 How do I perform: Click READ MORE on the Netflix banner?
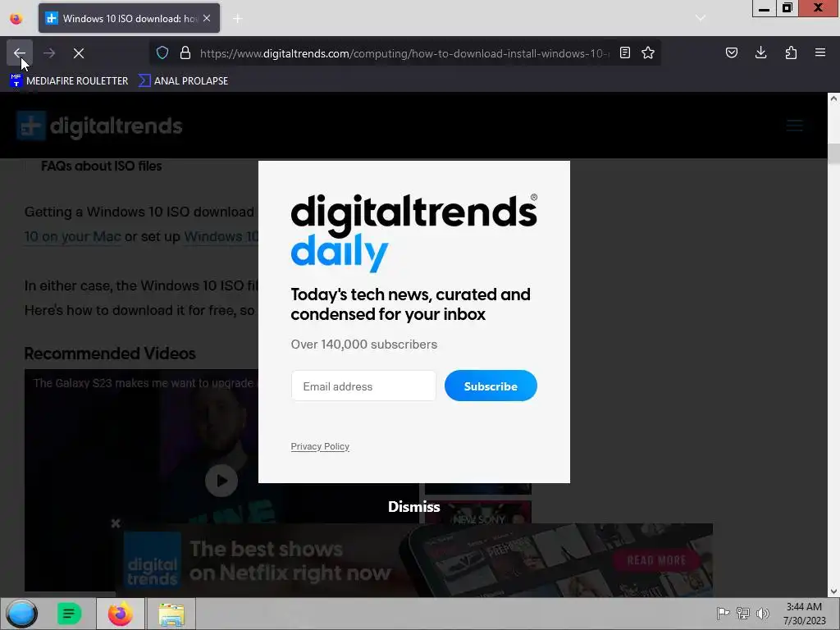656,560
